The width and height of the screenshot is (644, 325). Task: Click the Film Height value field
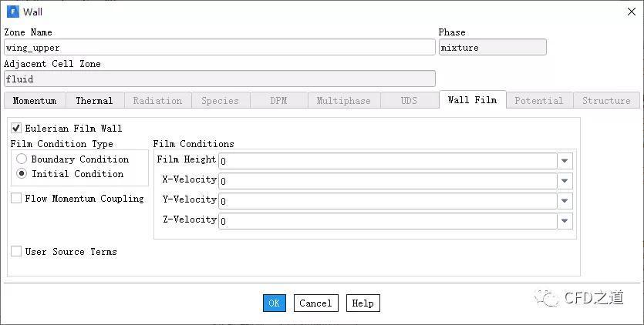tap(387, 161)
